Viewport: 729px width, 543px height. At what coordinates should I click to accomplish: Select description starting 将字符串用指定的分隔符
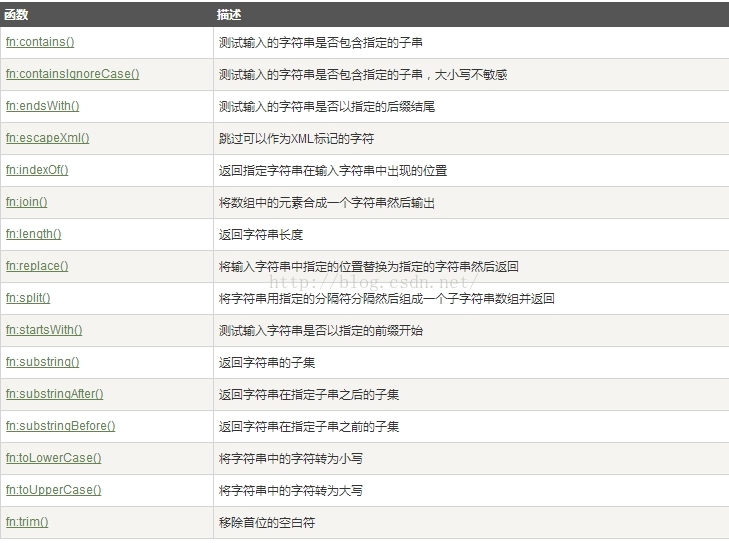(x=387, y=299)
